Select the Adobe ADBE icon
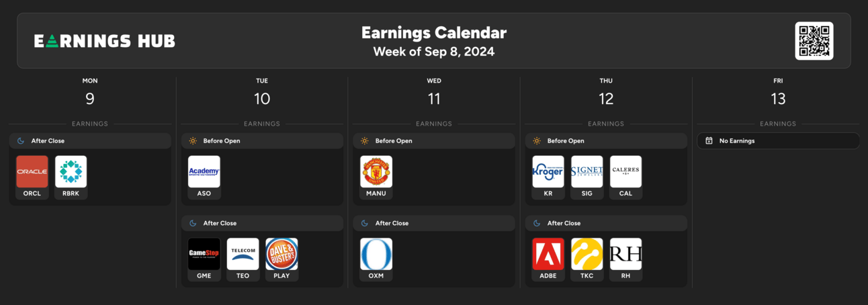Image resolution: width=868 pixels, height=305 pixels. (548, 254)
